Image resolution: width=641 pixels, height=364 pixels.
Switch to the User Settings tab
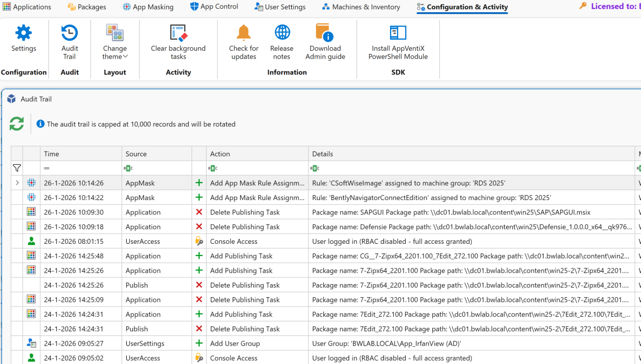(x=280, y=7)
